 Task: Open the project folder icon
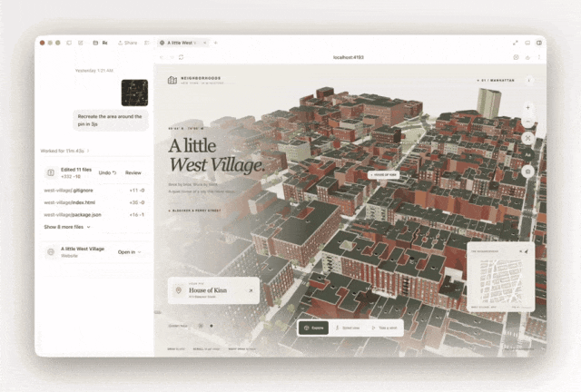[95, 43]
